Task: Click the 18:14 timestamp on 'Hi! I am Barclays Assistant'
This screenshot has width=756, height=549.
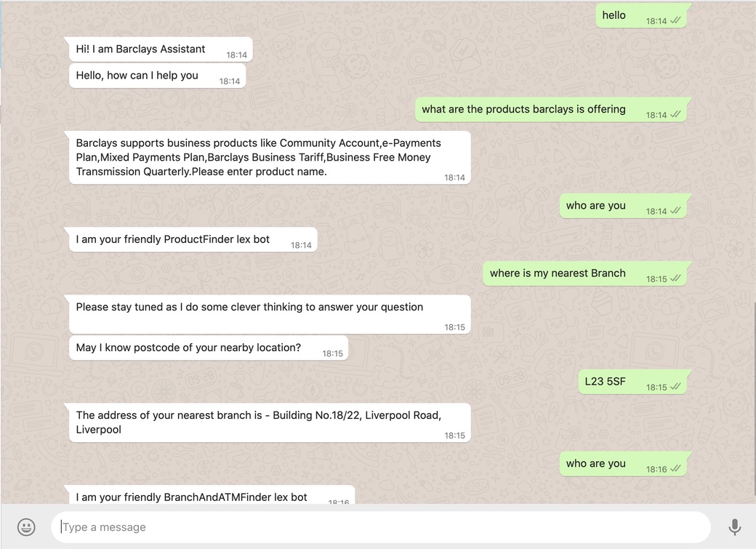Action: (x=237, y=55)
